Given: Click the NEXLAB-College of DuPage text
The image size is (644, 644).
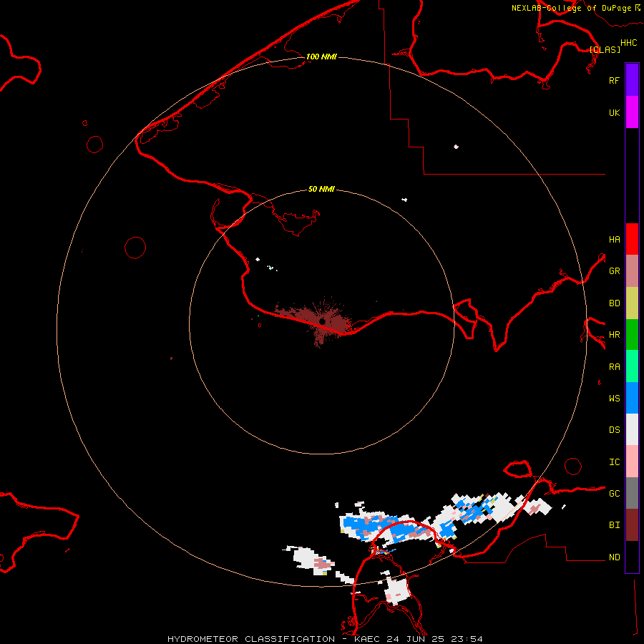Looking at the screenshot, I should pyautogui.click(x=571, y=8).
